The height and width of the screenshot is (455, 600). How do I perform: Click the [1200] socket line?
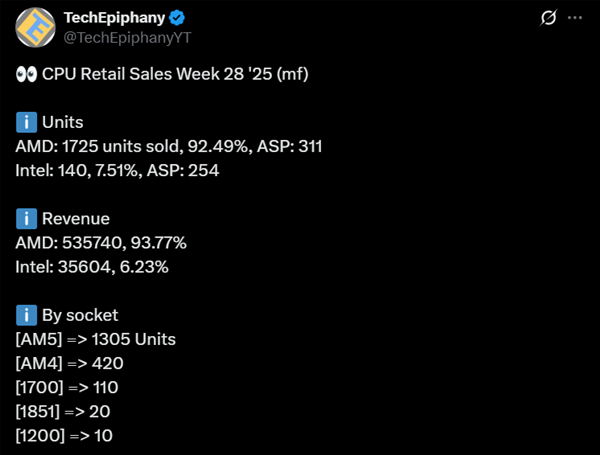[x=63, y=435]
